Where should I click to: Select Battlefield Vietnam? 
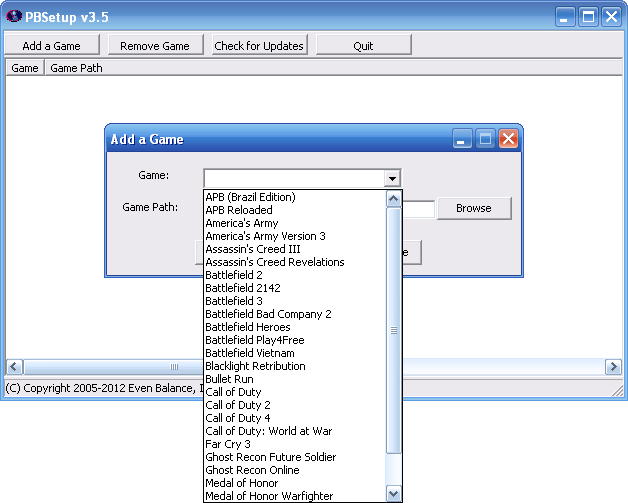[x=295, y=353]
